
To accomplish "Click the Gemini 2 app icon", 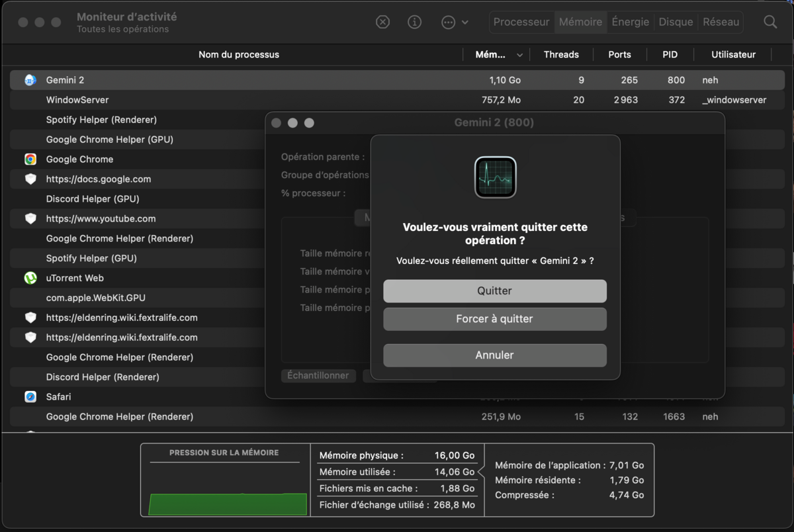I will (x=30, y=80).
